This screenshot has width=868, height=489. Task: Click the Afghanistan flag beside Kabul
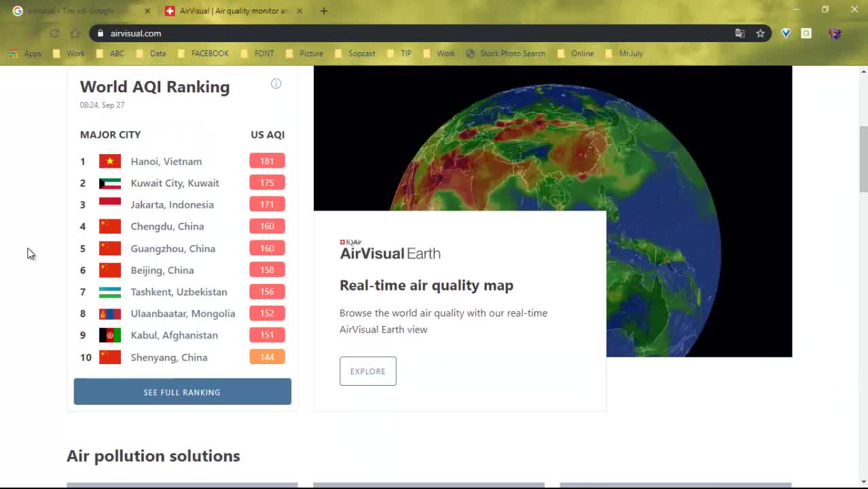pos(110,336)
